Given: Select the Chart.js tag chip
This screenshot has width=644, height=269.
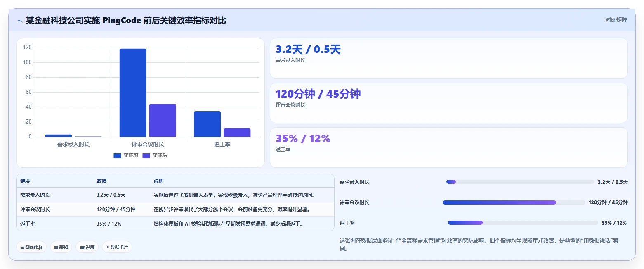Looking at the screenshot, I should coord(31,247).
